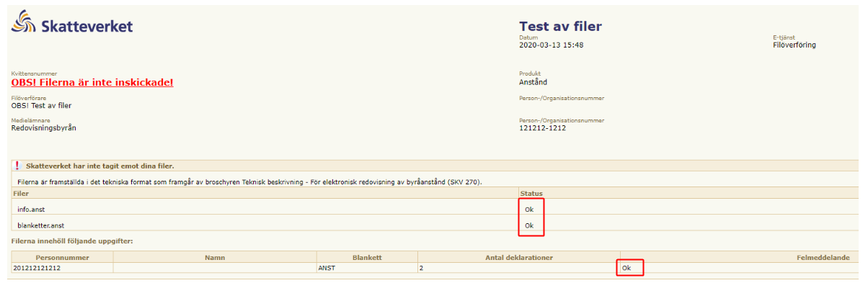This screenshot has width=868, height=283.
Task: Click the 'Blankett' column header
Action: tap(367, 257)
